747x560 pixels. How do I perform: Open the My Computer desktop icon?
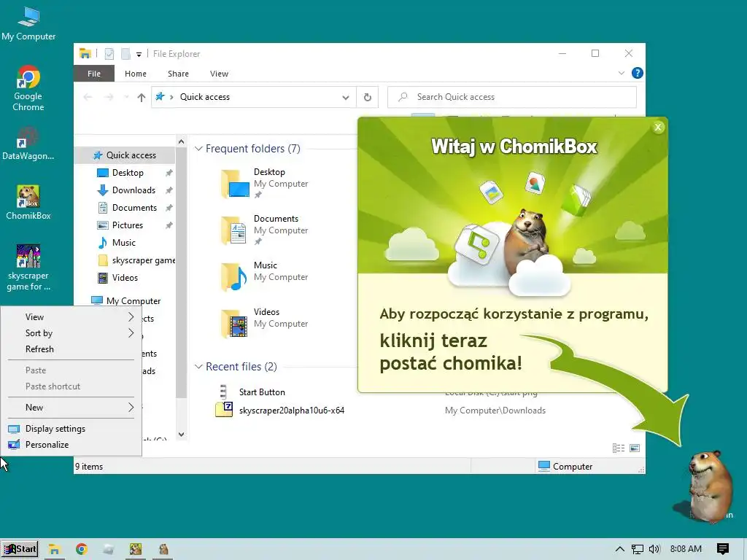(28, 24)
